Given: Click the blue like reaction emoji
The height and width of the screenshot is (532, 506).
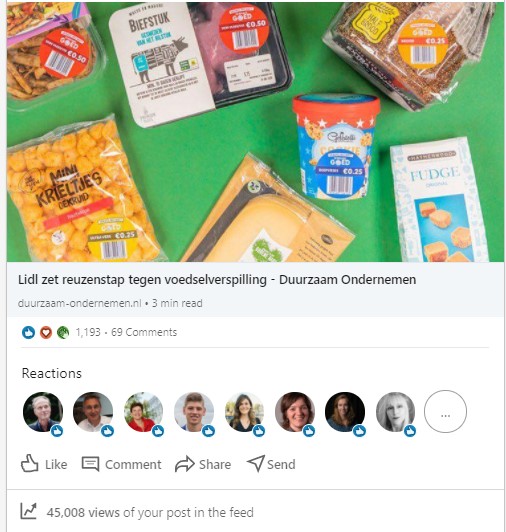Looking at the screenshot, I should pos(29,332).
